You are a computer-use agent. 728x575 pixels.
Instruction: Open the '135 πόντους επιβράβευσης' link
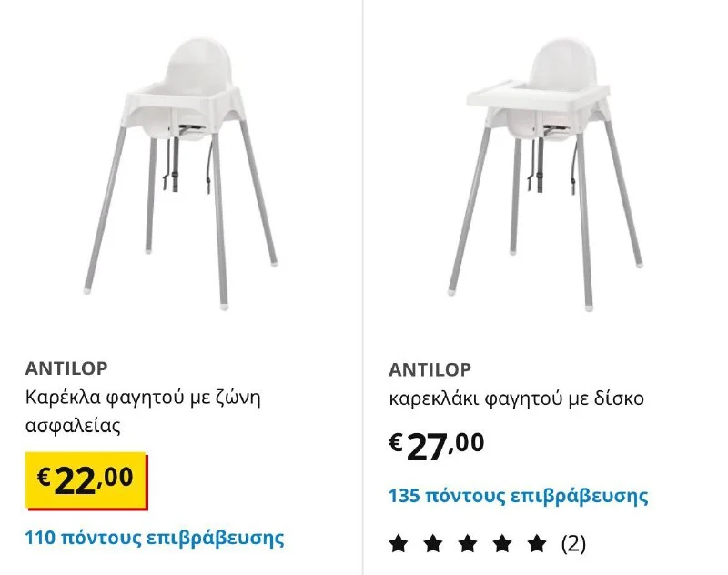[x=518, y=497]
